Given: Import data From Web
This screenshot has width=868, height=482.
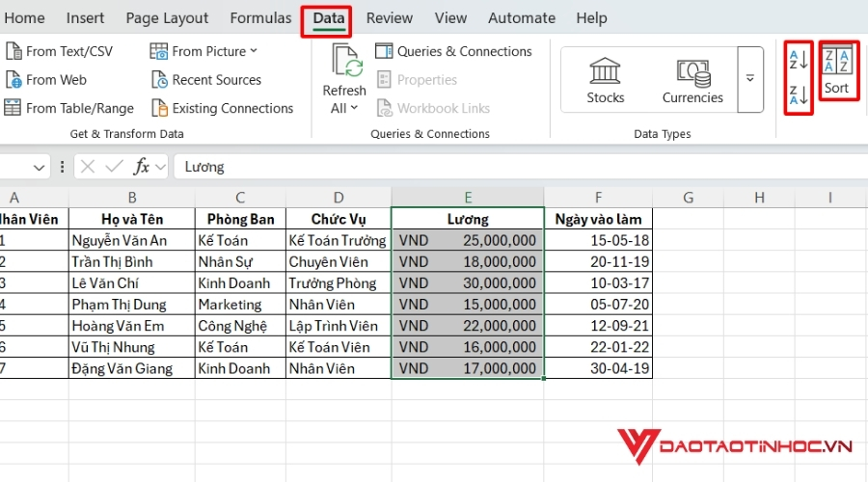Looking at the screenshot, I should tap(46, 80).
